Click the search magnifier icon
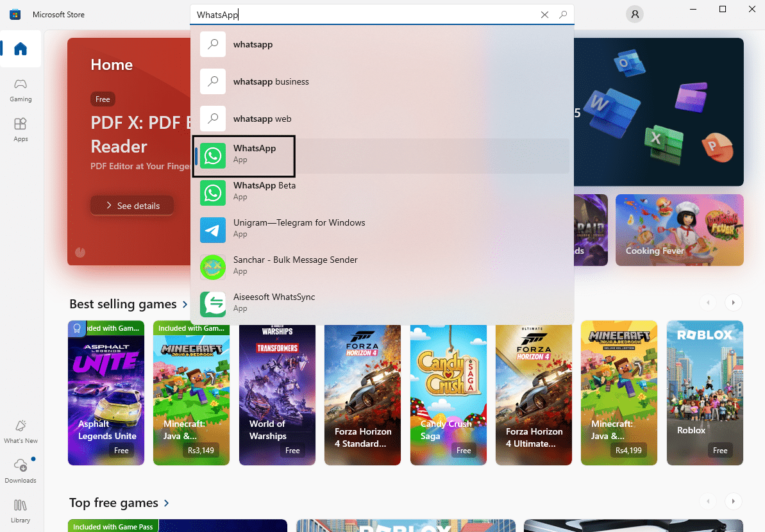Image resolution: width=765 pixels, height=532 pixels. 562,14
